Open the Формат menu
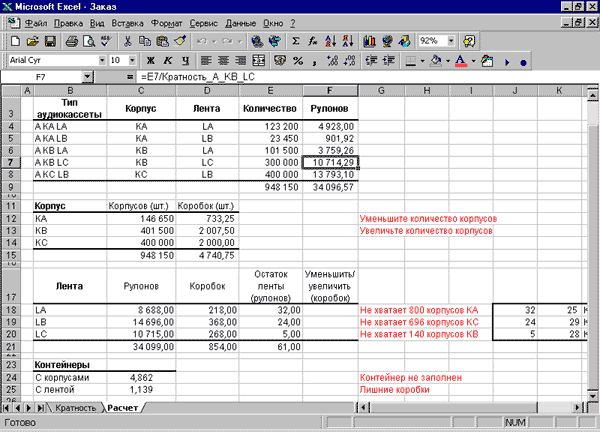Image resolution: width=600 pixels, height=434 pixels. click(166, 23)
